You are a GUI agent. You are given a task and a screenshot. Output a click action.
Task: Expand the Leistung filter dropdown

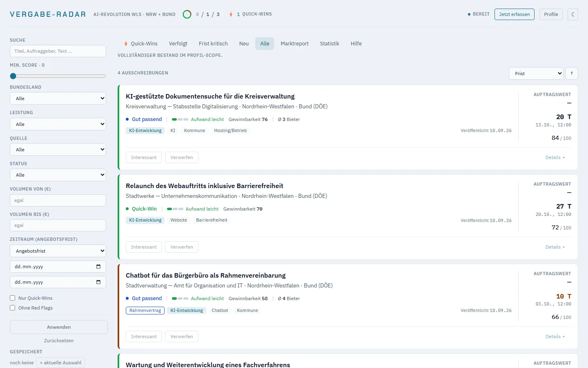click(x=58, y=124)
